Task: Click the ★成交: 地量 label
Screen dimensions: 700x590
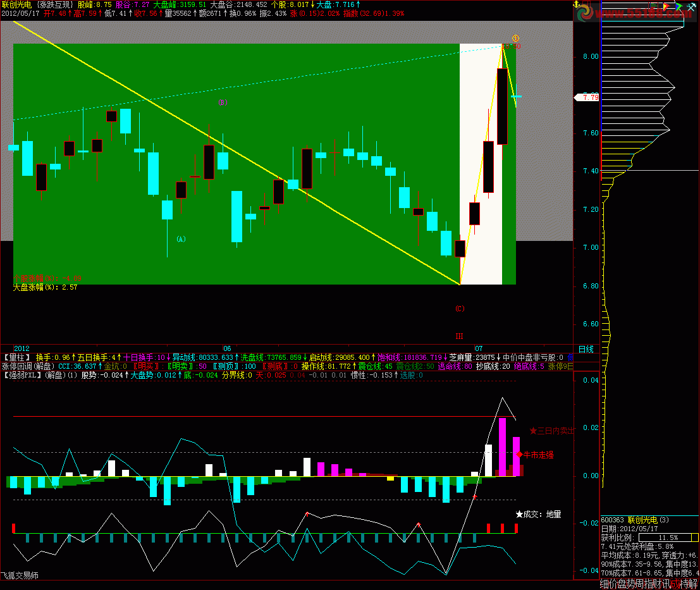Action: click(x=538, y=515)
